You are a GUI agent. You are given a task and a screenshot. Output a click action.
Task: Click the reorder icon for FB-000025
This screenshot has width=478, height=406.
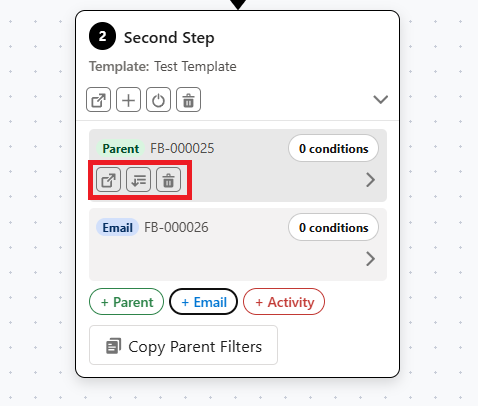138,180
